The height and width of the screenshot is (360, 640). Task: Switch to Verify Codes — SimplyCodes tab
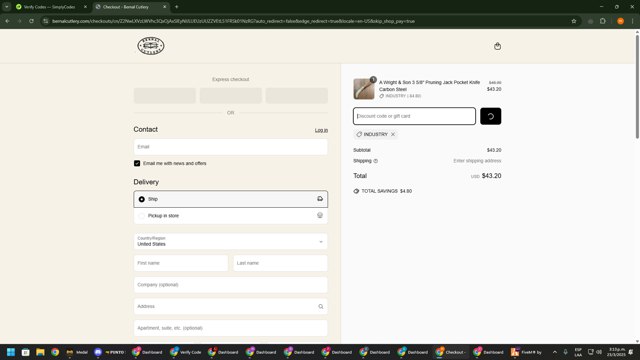click(x=50, y=7)
